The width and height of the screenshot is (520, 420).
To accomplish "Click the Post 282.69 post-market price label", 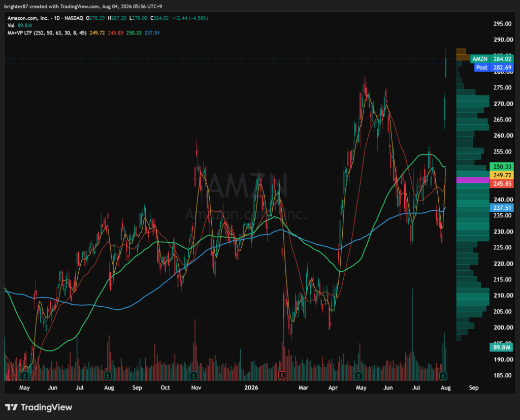I will pos(494,68).
